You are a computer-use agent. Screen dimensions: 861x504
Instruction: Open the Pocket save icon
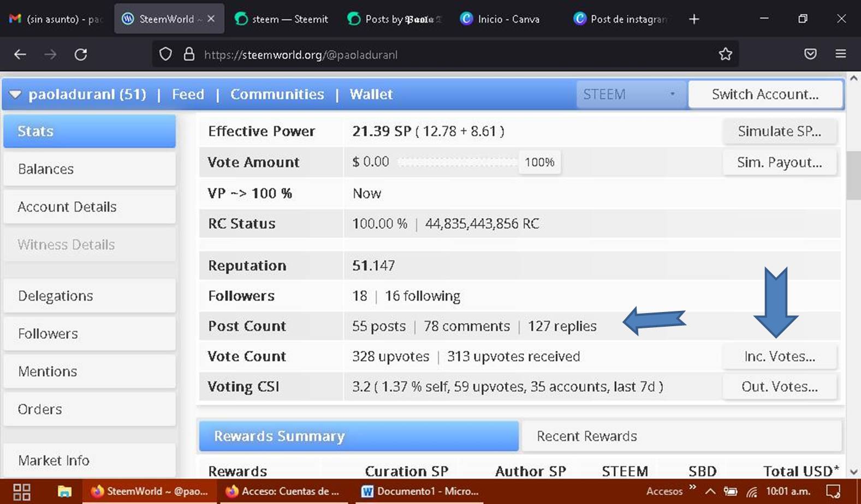811,54
